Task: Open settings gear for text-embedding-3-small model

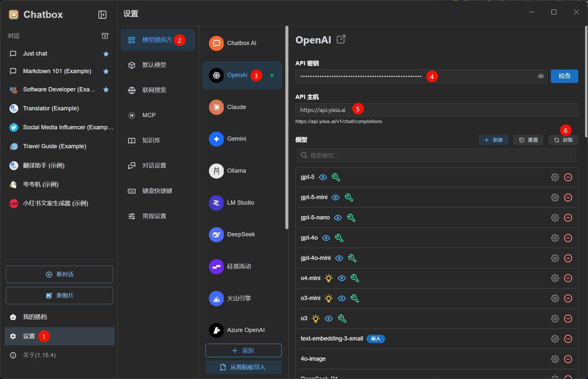Action: (x=555, y=339)
